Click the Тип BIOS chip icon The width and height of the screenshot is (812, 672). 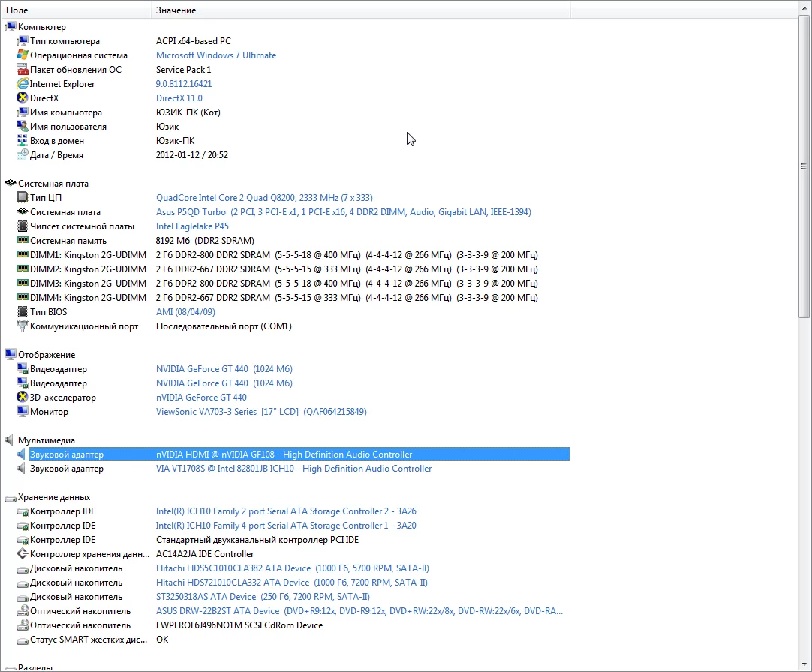pos(23,312)
